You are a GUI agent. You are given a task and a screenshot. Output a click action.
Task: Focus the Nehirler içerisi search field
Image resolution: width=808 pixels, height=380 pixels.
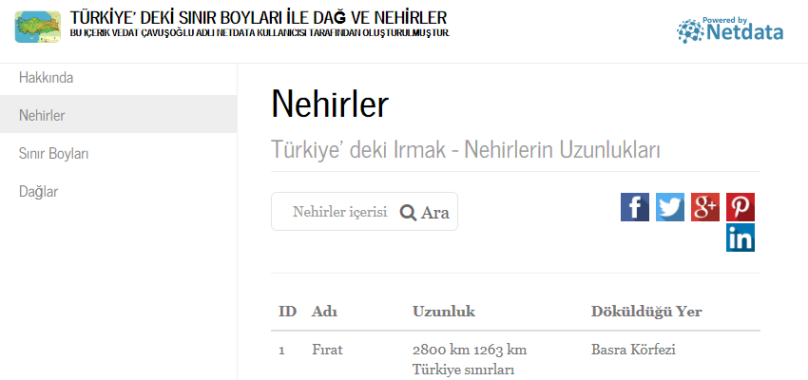tap(340, 212)
